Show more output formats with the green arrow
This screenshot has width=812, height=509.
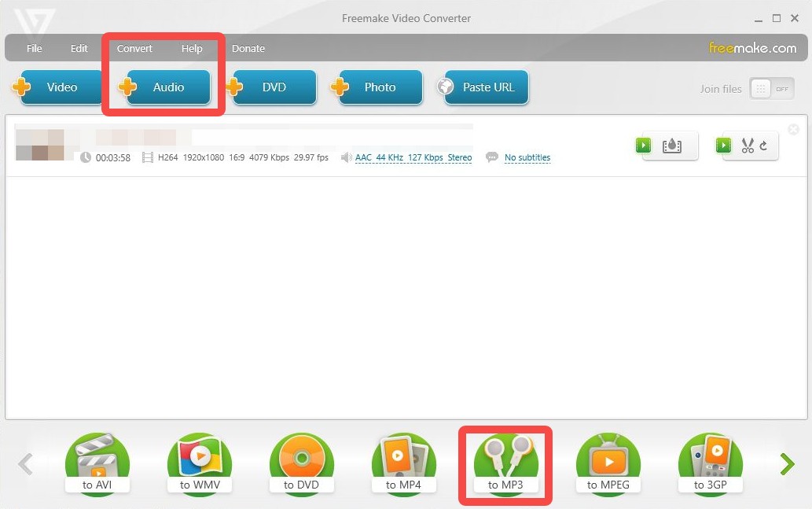pyautogui.click(x=787, y=464)
